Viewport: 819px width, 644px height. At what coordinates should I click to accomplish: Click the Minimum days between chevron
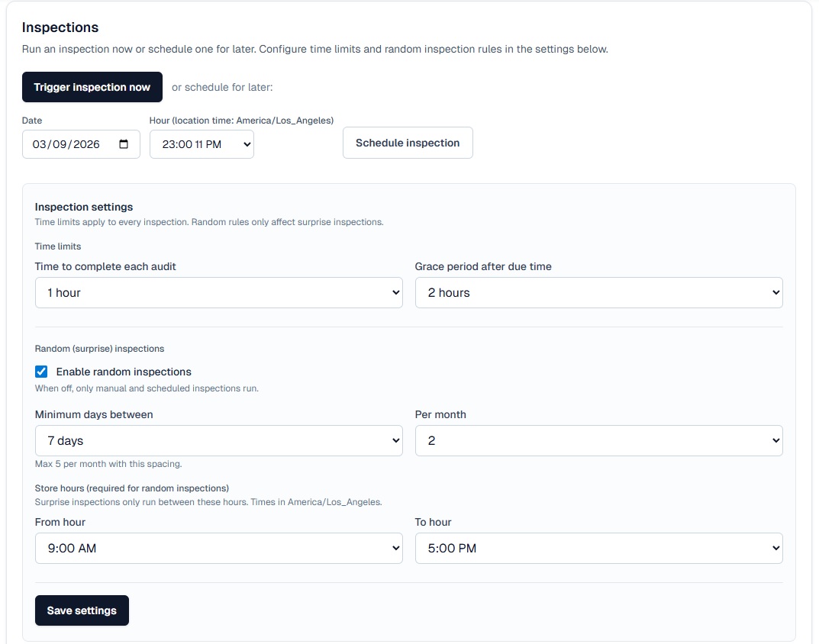click(395, 440)
